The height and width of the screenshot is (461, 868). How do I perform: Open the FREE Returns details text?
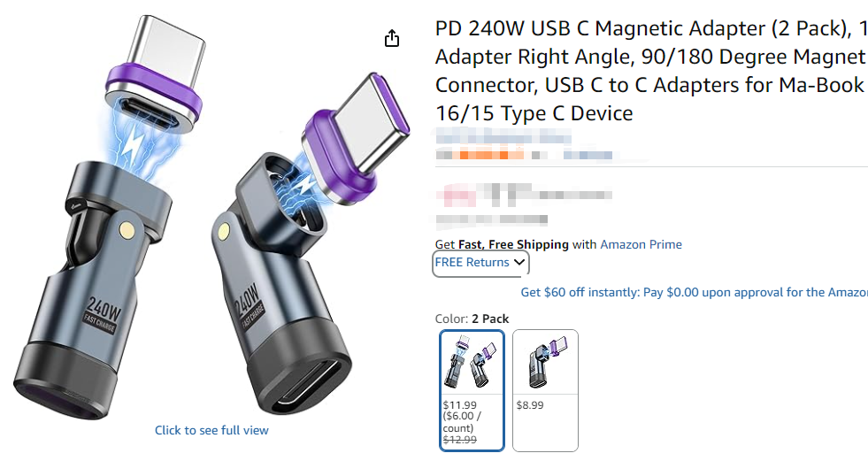[x=472, y=262]
